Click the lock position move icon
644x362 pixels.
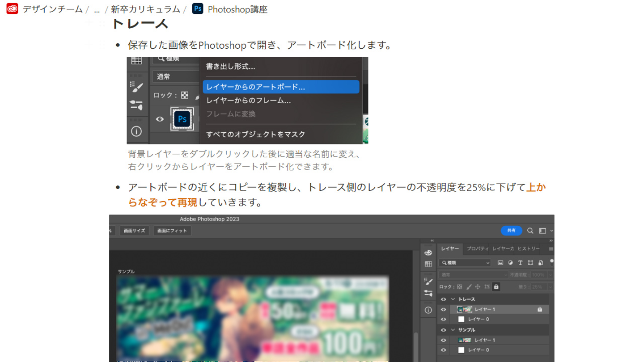pos(478,287)
